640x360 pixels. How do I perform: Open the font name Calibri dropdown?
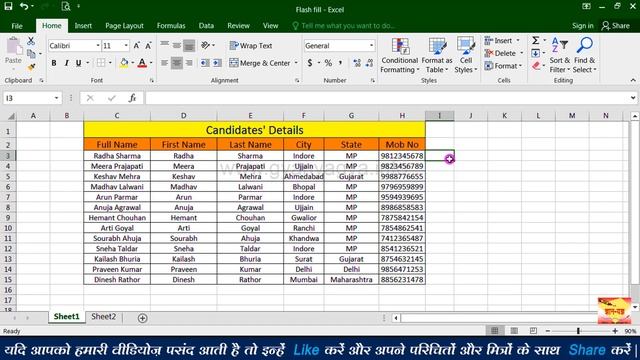(x=98, y=46)
